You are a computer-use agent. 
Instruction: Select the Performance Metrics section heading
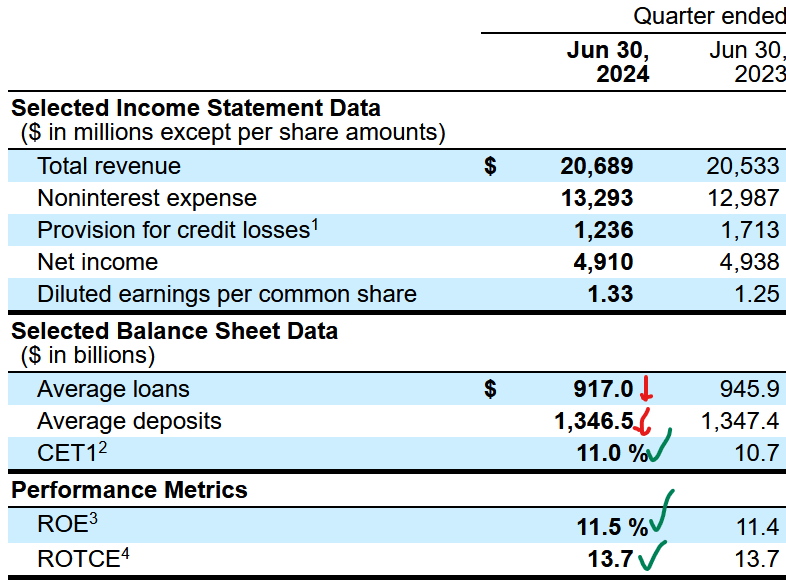[x=129, y=490]
